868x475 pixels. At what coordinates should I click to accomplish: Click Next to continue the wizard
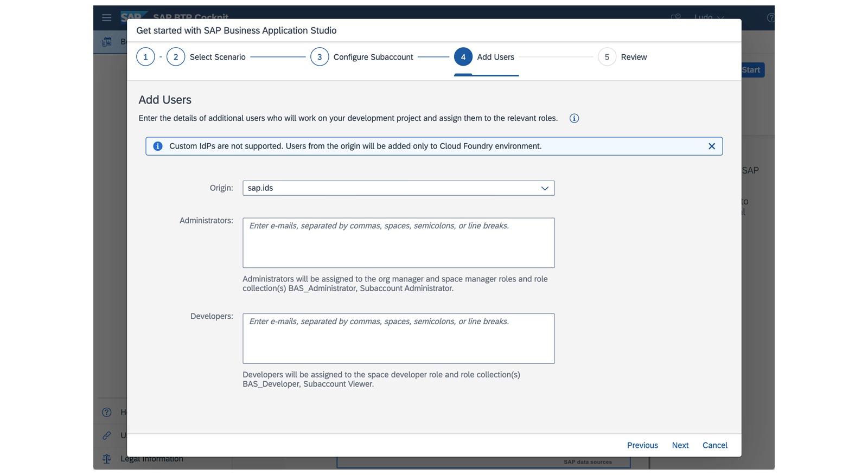[x=680, y=445]
